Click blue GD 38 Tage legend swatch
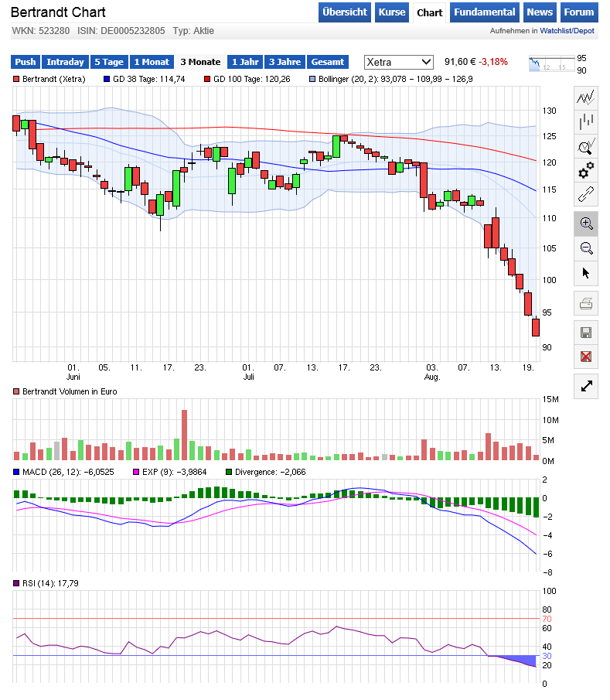Viewport: 610px width, 700px height. tap(107, 79)
